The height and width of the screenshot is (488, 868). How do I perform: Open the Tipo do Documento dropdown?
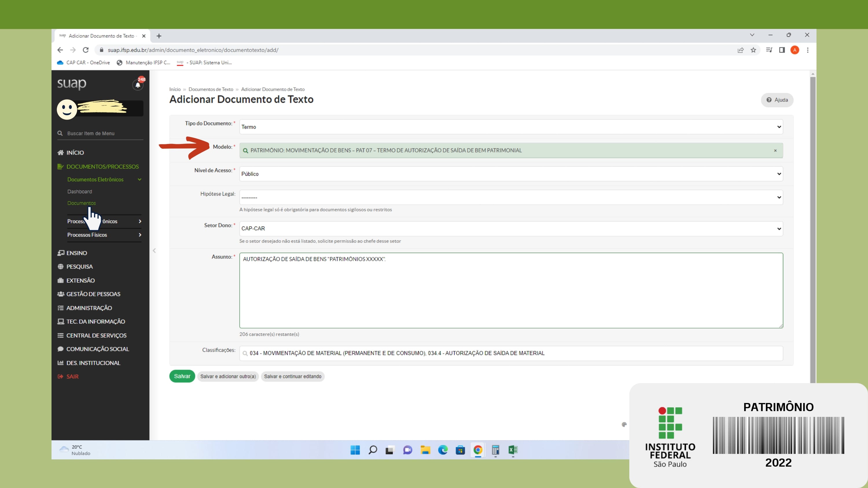(x=511, y=127)
